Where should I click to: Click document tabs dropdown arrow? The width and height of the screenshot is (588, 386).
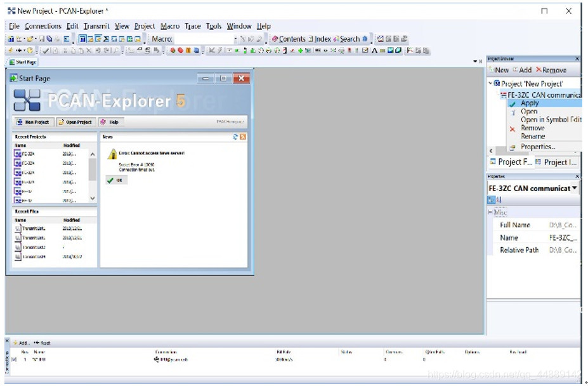pyautogui.click(x=474, y=61)
